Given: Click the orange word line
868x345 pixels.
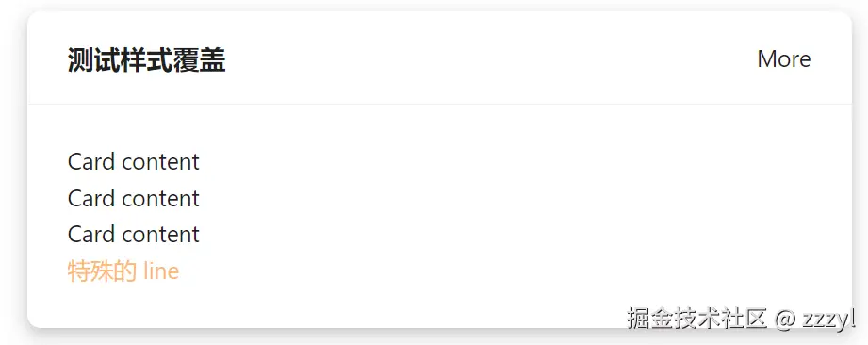Looking at the screenshot, I should (x=161, y=271).
